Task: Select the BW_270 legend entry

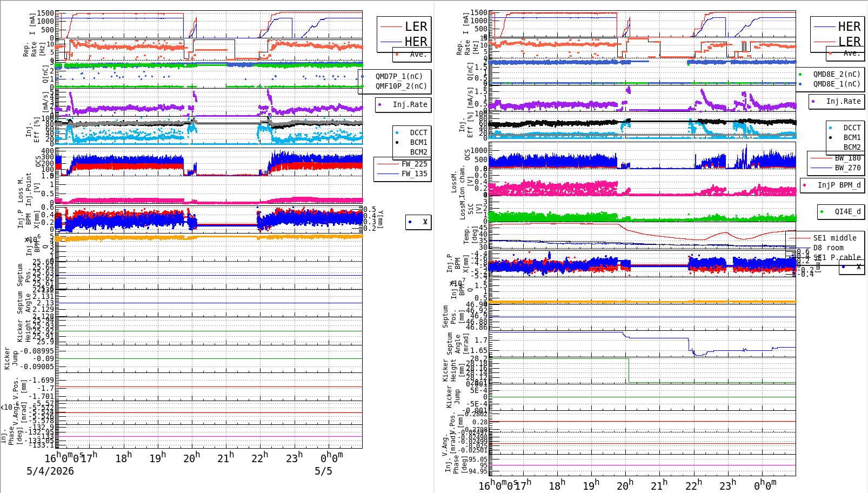Action: (x=847, y=168)
